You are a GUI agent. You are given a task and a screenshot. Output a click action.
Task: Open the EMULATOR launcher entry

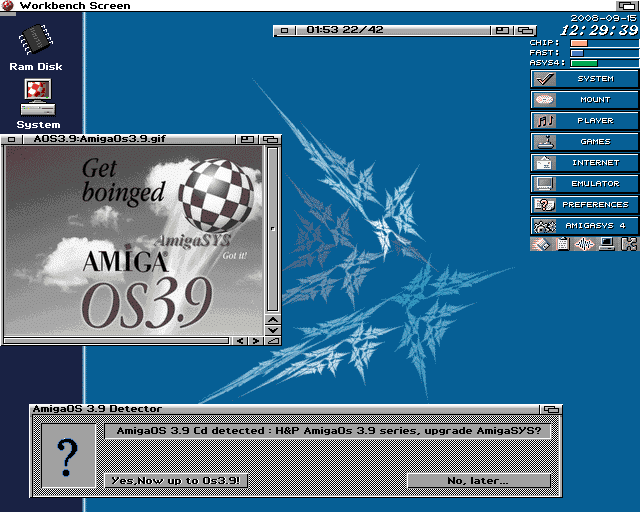584,183
